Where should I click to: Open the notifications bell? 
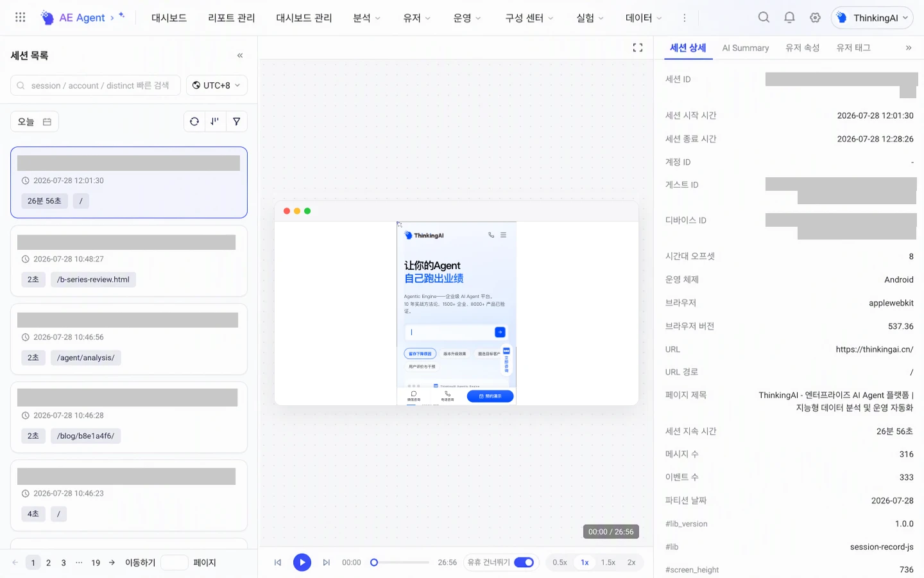(x=789, y=17)
